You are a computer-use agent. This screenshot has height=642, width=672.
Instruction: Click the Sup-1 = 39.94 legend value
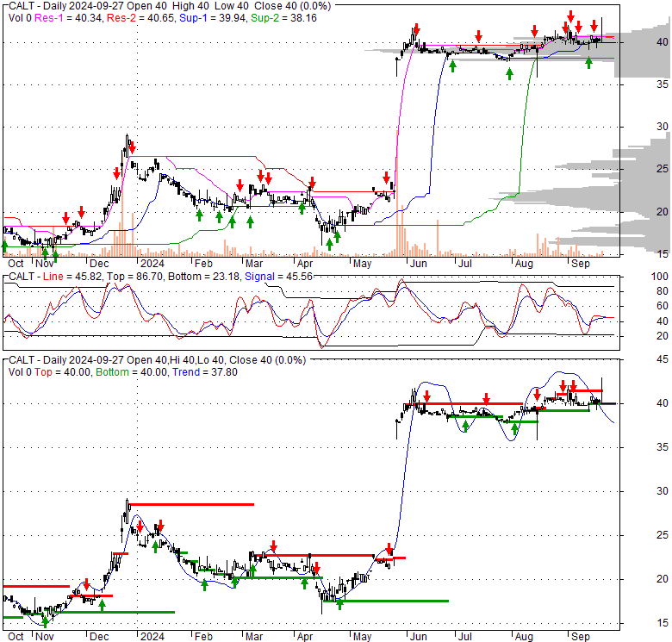212,18
